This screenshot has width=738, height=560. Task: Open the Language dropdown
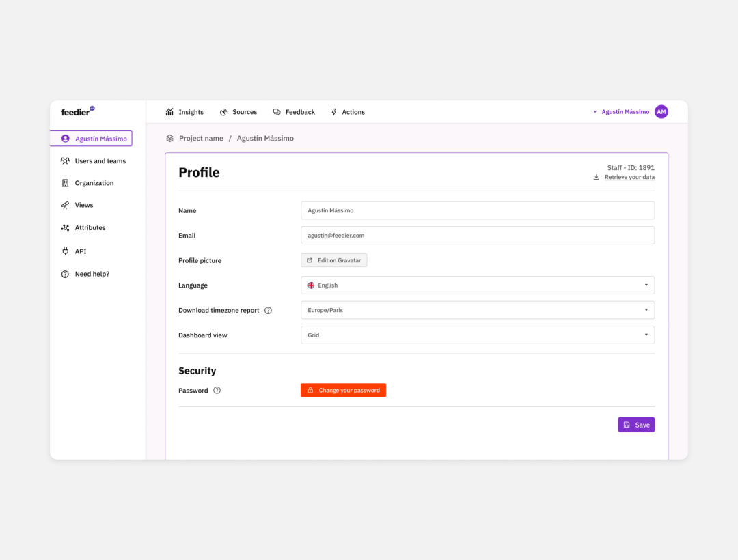[477, 285]
